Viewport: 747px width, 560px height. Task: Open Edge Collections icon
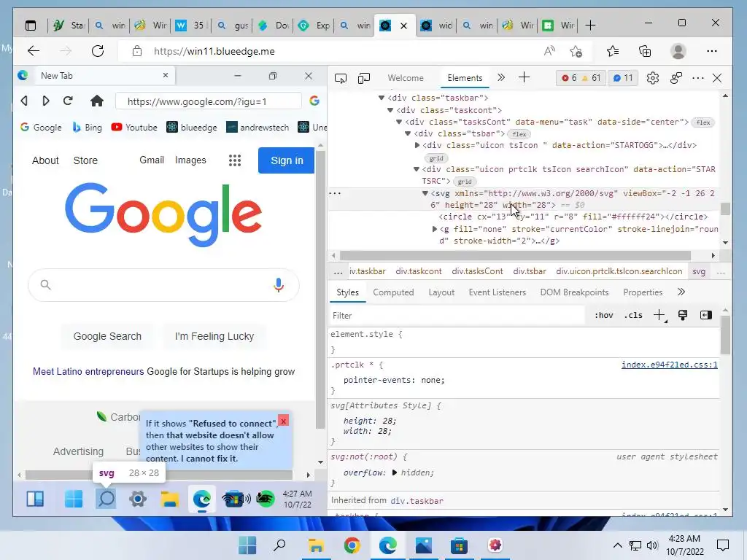645,51
